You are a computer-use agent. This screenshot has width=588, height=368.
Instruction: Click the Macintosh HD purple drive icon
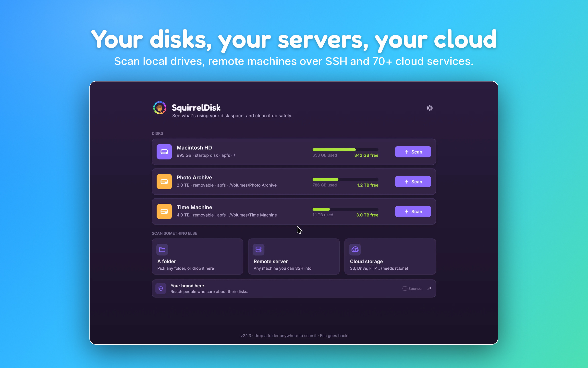(164, 152)
